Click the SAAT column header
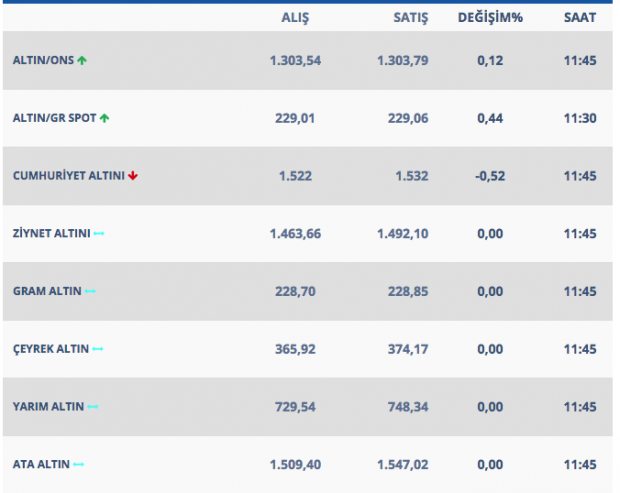The height and width of the screenshot is (493, 620). [579, 18]
